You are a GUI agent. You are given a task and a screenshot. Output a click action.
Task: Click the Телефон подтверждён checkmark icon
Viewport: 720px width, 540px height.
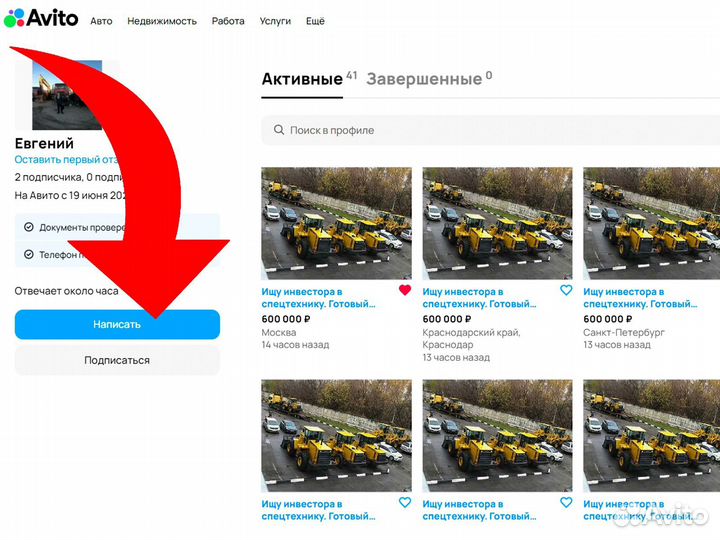point(28,254)
